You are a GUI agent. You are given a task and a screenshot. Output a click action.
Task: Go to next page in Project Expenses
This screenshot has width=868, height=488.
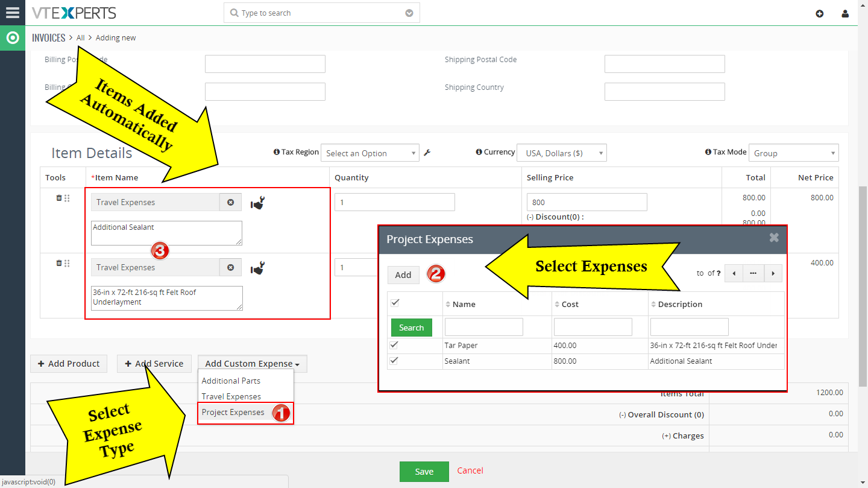(x=773, y=273)
